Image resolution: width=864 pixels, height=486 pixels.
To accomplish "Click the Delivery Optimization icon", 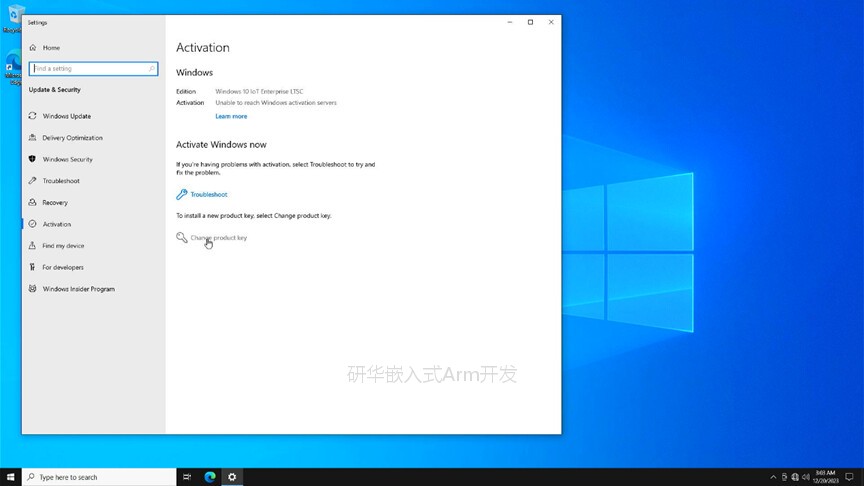I will (33, 137).
